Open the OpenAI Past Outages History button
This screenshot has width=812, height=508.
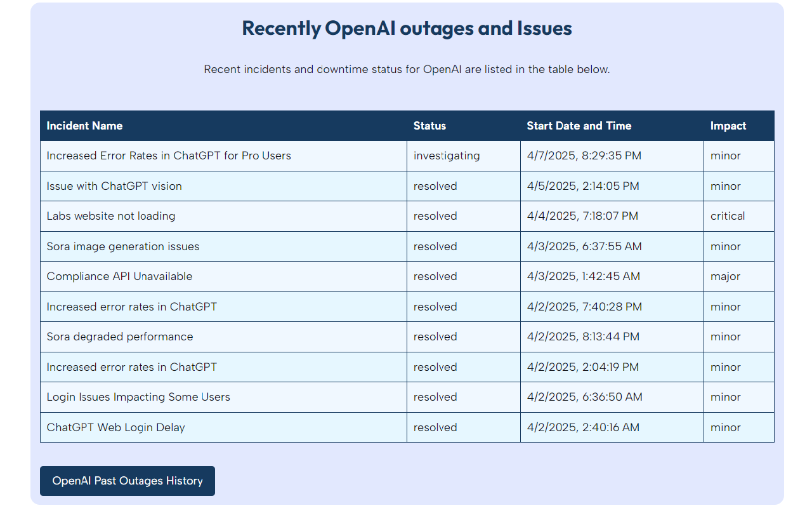128,481
